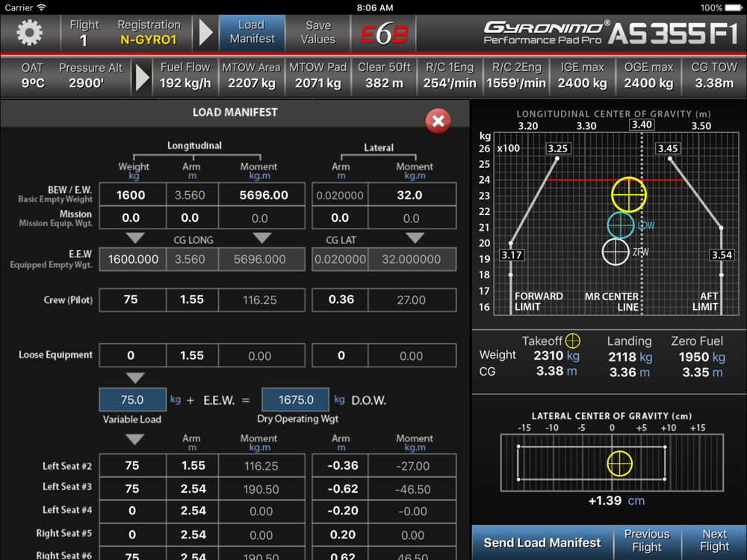This screenshot has height=560, width=747.
Task: Tap the Pressure Alt 2900' value
Action: click(90, 75)
